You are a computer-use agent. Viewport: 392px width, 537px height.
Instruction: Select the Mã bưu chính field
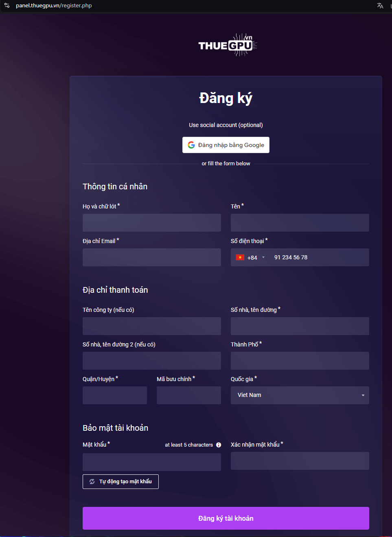(x=188, y=395)
